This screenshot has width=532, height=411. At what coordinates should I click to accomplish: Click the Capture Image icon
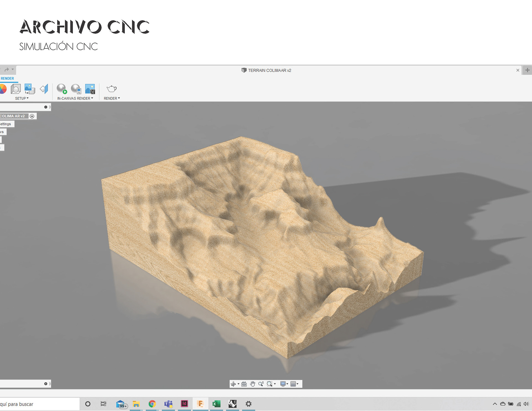pos(90,89)
